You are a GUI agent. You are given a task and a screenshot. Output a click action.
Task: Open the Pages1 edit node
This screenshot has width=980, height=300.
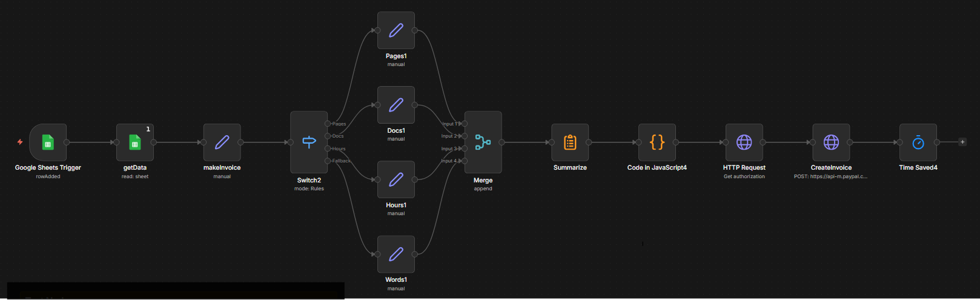(x=396, y=30)
